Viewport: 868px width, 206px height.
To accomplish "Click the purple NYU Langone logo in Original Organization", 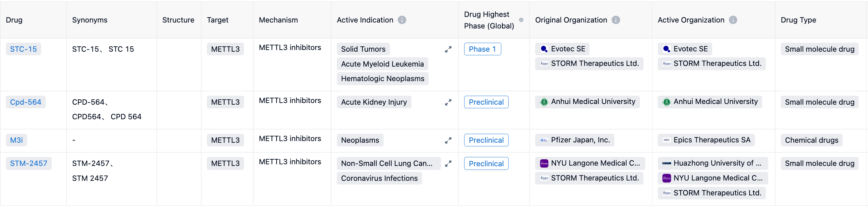I will [544, 164].
